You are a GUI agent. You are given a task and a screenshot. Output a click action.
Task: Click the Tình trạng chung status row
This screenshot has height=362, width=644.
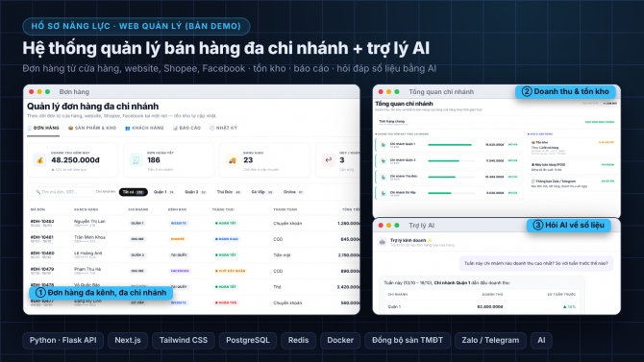pyautogui.click(x=496, y=122)
